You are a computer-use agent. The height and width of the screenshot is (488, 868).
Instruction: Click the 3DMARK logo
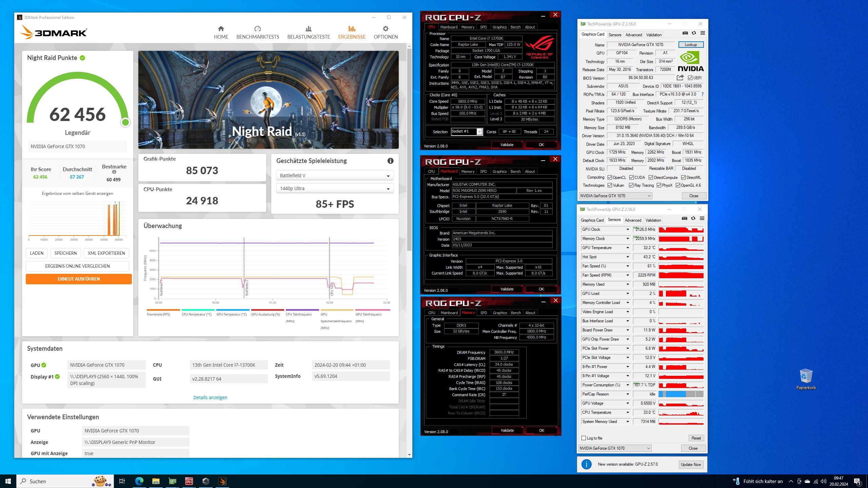tap(54, 32)
